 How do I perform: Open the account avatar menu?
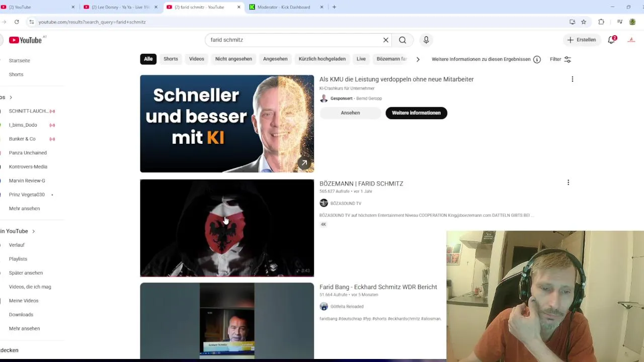click(631, 40)
